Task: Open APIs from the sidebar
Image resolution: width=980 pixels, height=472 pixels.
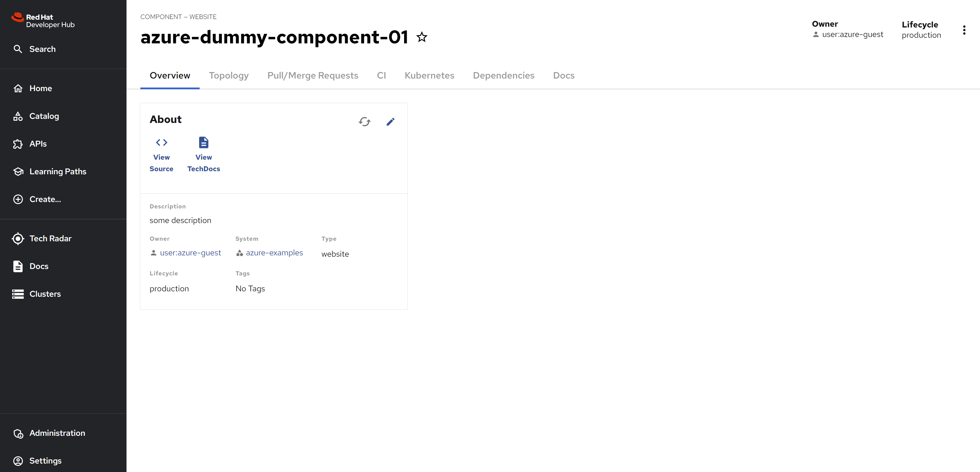Action: [x=38, y=144]
